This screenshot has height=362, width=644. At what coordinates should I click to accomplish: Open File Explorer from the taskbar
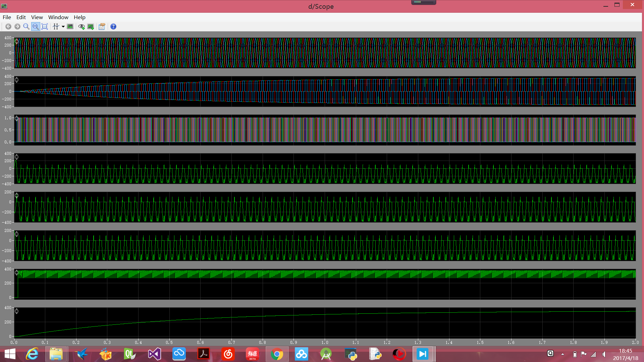click(56, 354)
